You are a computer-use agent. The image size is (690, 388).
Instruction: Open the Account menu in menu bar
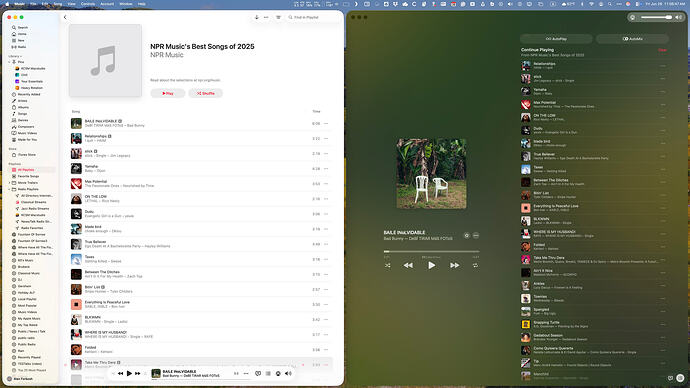(x=107, y=4)
